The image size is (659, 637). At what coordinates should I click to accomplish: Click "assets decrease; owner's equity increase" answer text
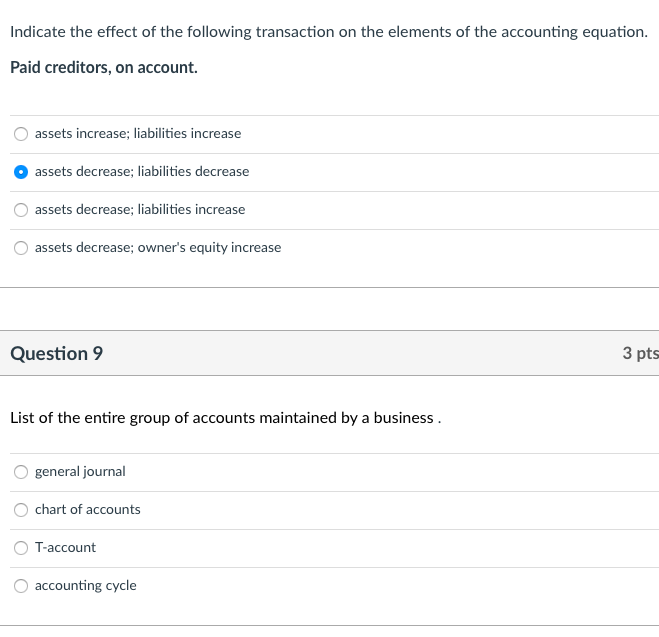pyautogui.click(x=158, y=248)
